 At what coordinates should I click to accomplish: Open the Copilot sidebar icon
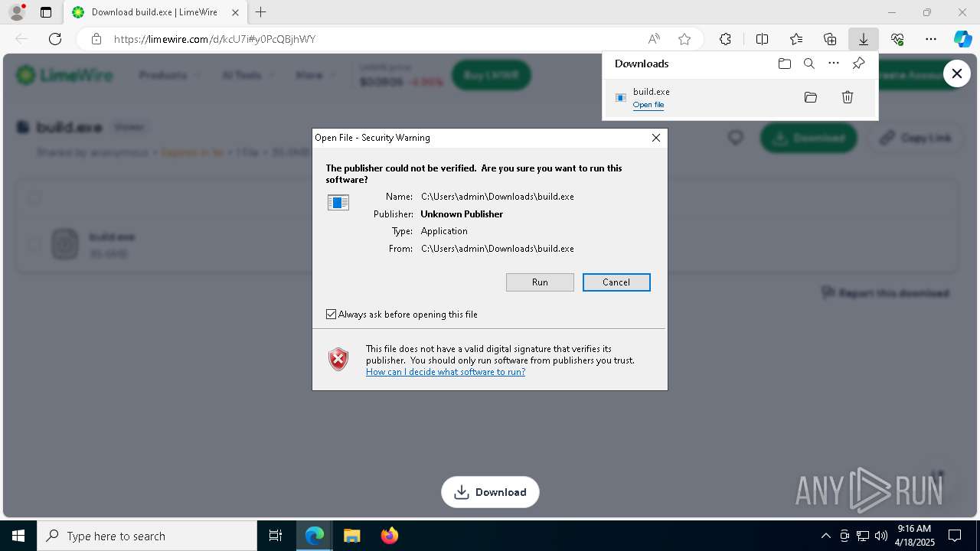962,39
